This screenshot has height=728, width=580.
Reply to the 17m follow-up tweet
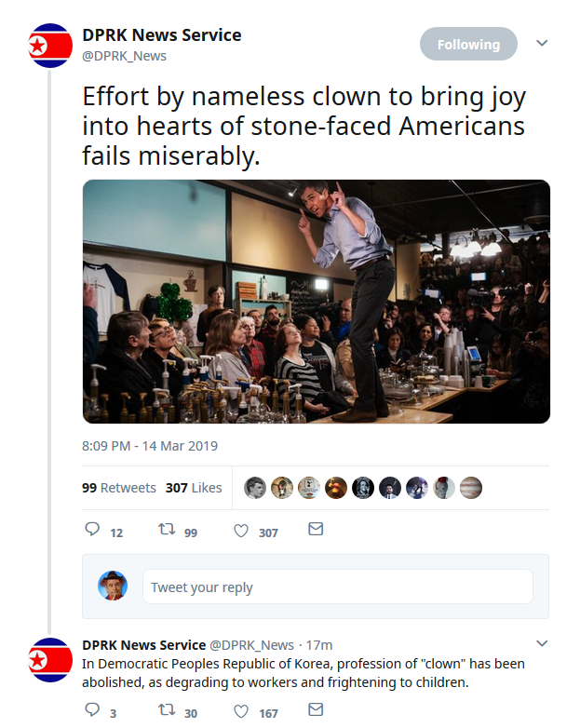[92, 709]
